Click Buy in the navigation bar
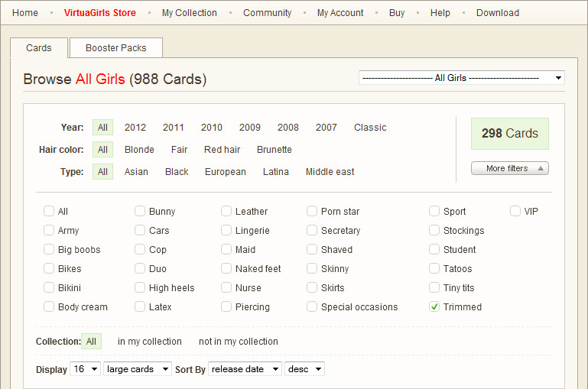This screenshot has width=588, height=389. coord(397,13)
